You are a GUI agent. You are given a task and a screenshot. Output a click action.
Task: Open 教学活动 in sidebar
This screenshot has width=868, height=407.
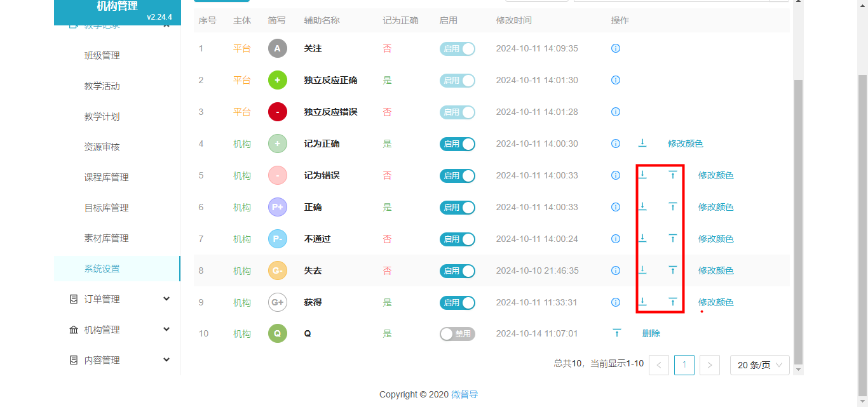102,86
